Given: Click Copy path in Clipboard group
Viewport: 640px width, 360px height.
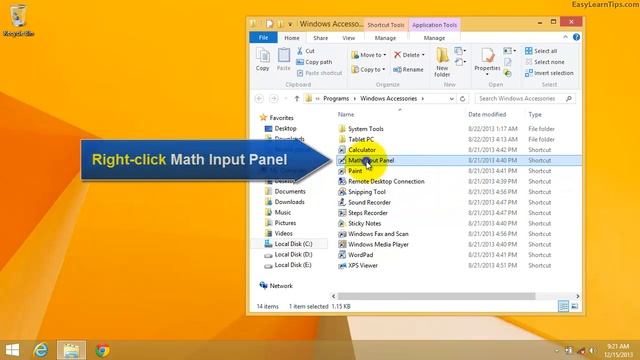Looking at the screenshot, I should click(314, 62).
